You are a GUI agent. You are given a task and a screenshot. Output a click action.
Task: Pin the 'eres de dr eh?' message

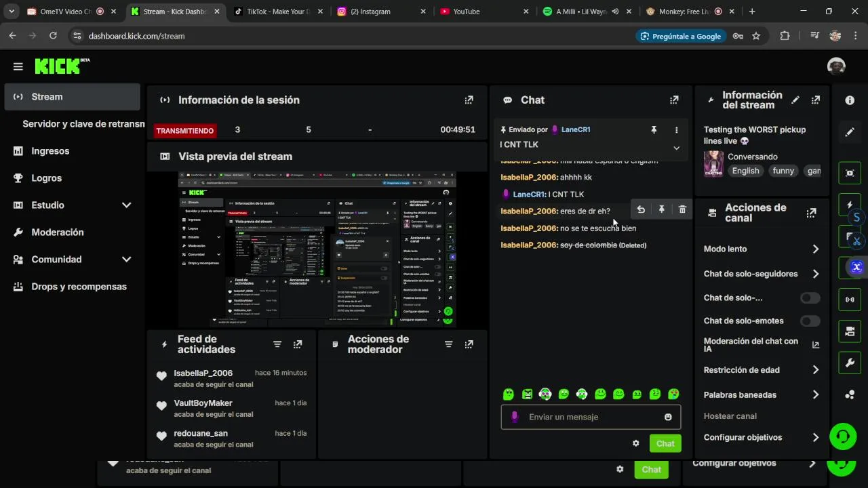662,210
